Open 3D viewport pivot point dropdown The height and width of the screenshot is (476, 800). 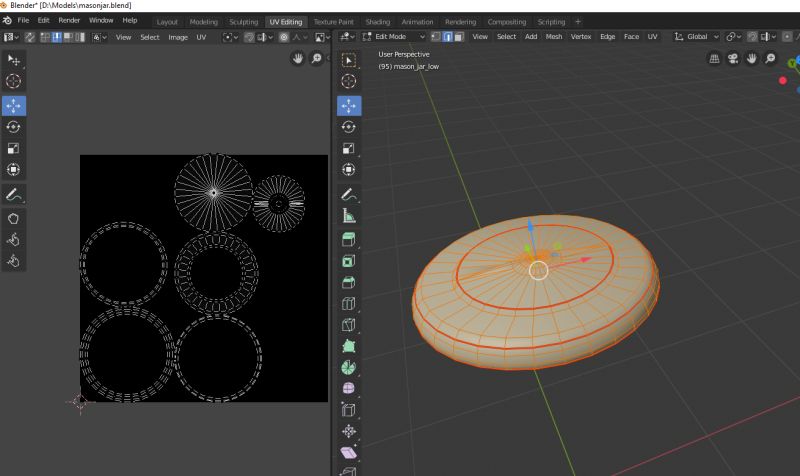[x=733, y=37]
